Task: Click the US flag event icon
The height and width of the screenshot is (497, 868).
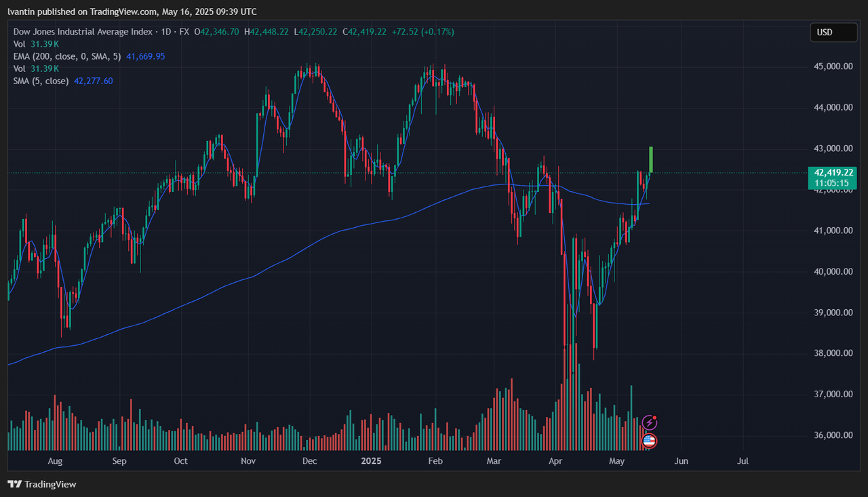Action: click(649, 441)
